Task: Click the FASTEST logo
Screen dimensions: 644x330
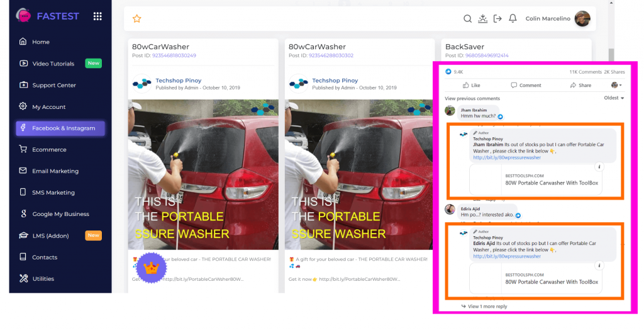Action: (x=47, y=16)
